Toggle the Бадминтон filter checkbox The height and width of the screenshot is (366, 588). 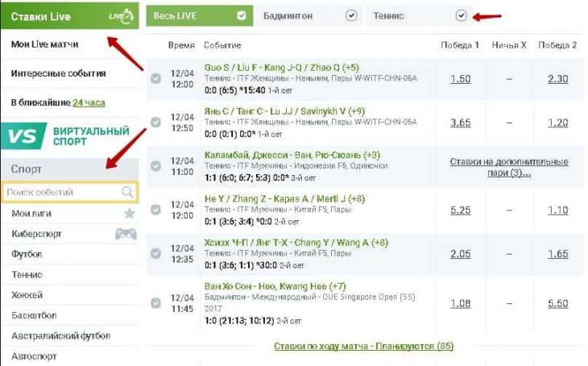coord(351,15)
